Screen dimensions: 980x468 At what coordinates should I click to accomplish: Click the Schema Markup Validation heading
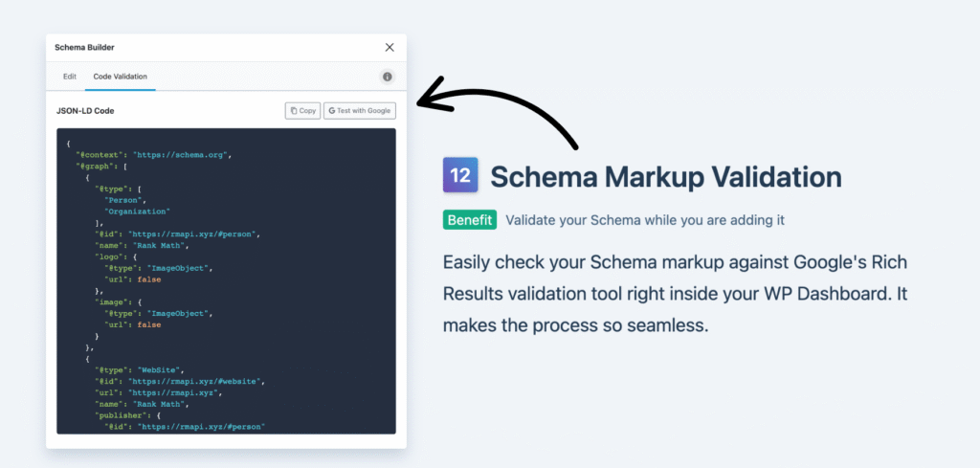point(665,177)
